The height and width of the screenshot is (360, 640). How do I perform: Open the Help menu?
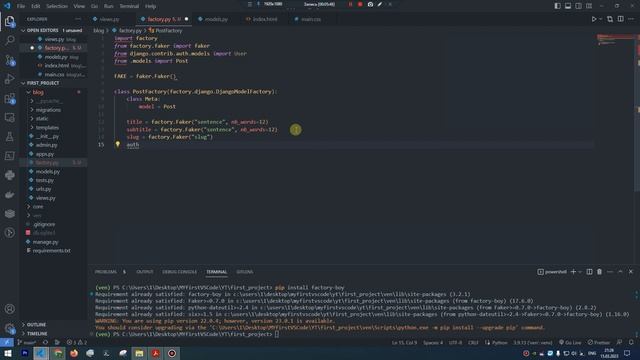[x=151, y=6]
